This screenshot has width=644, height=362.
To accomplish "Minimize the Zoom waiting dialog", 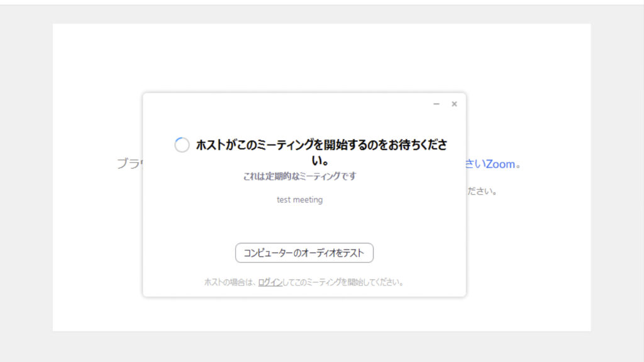I will tap(436, 104).
